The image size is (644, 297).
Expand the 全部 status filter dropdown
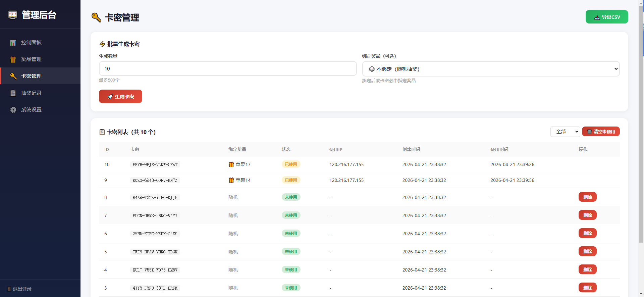pyautogui.click(x=565, y=132)
